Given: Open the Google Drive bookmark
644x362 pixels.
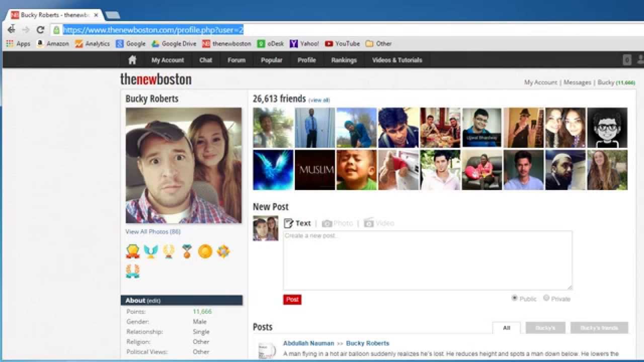Looking at the screenshot, I should pyautogui.click(x=174, y=44).
